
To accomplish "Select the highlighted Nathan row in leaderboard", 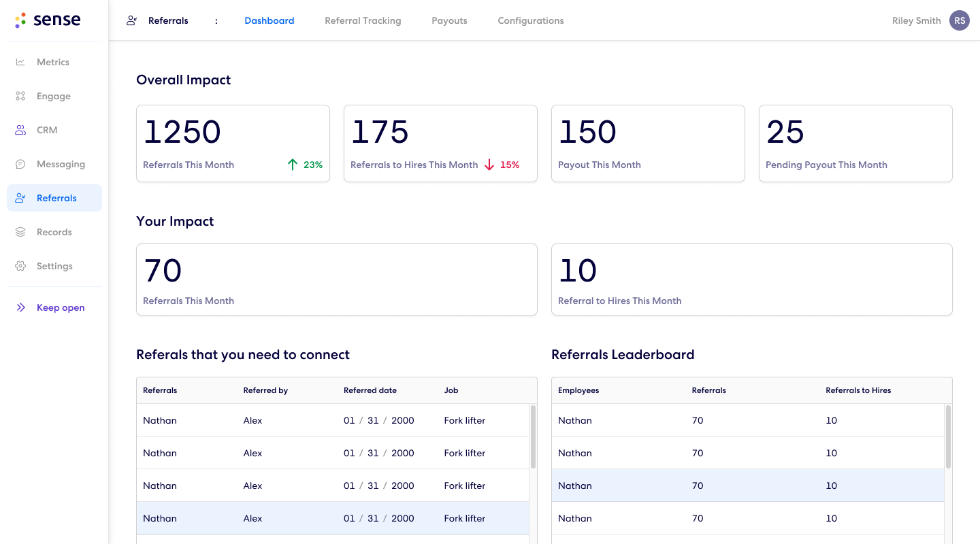I will [747, 486].
